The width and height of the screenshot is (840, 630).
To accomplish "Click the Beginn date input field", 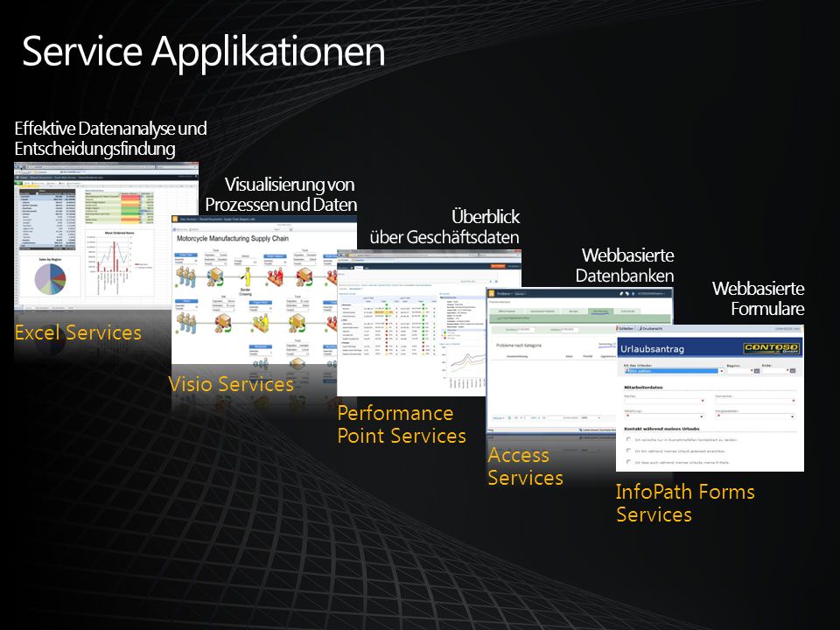I will pyautogui.click(x=740, y=371).
